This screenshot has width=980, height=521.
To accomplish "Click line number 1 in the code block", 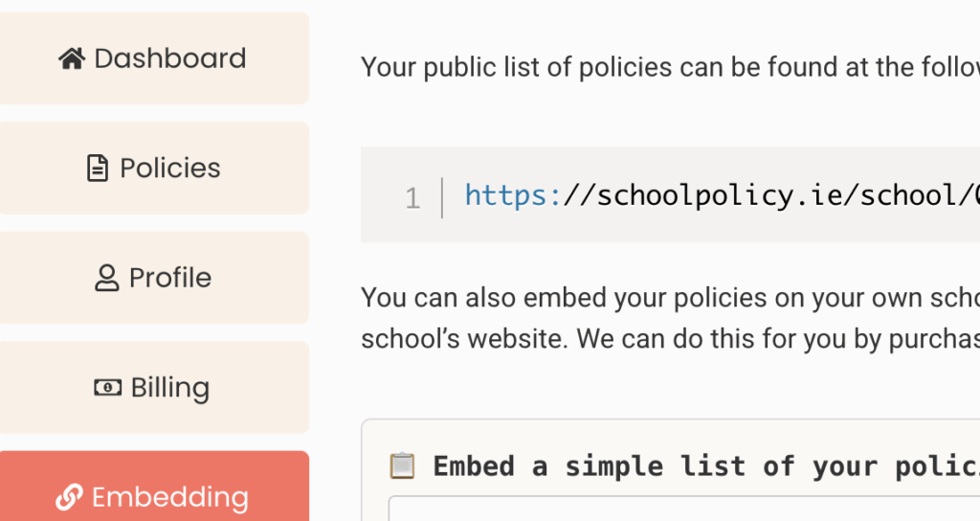I will coord(412,198).
